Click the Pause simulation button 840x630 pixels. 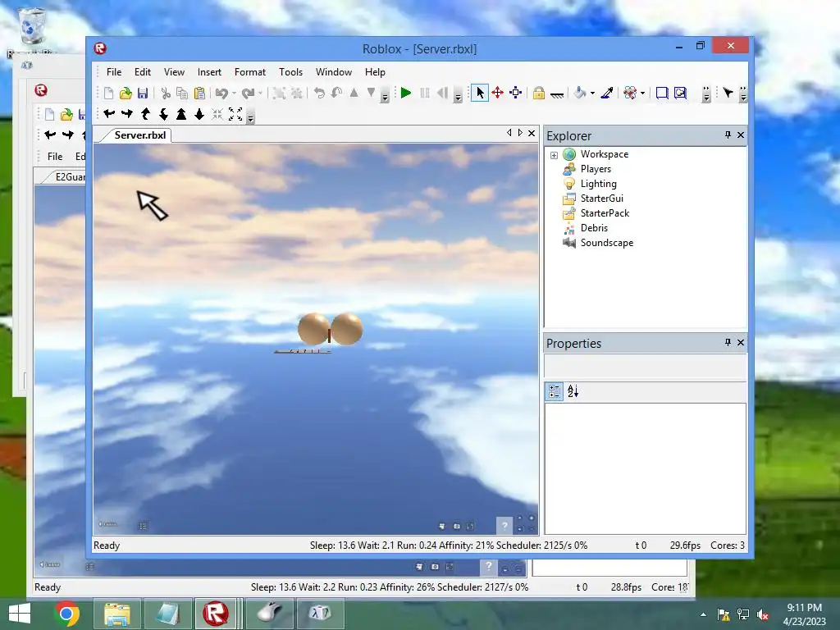[x=425, y=94]
